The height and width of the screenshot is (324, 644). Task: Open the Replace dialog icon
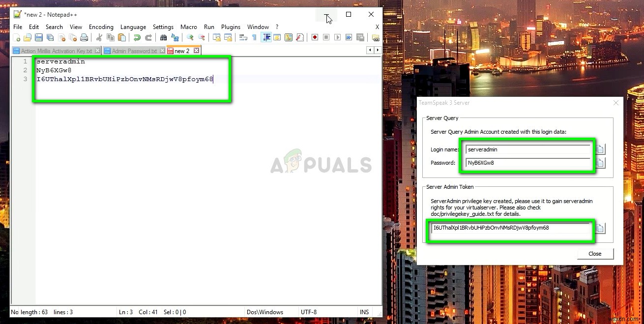(175, 37)
